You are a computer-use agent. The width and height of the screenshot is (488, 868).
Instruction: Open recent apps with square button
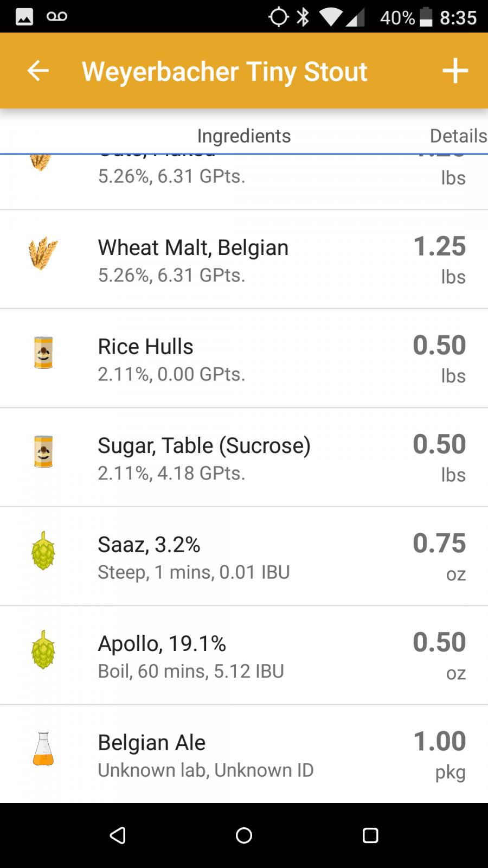(370, 835)
